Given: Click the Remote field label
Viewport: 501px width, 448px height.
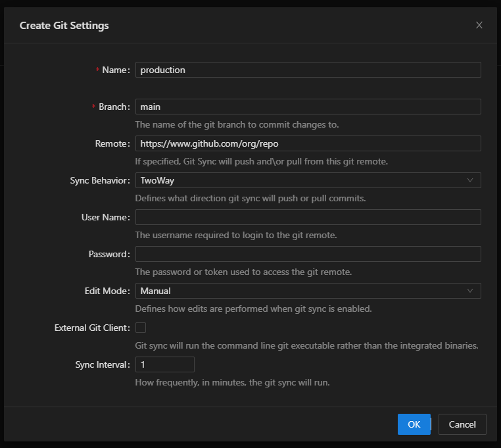Looking at the screenshot, I should pos(112,143).
